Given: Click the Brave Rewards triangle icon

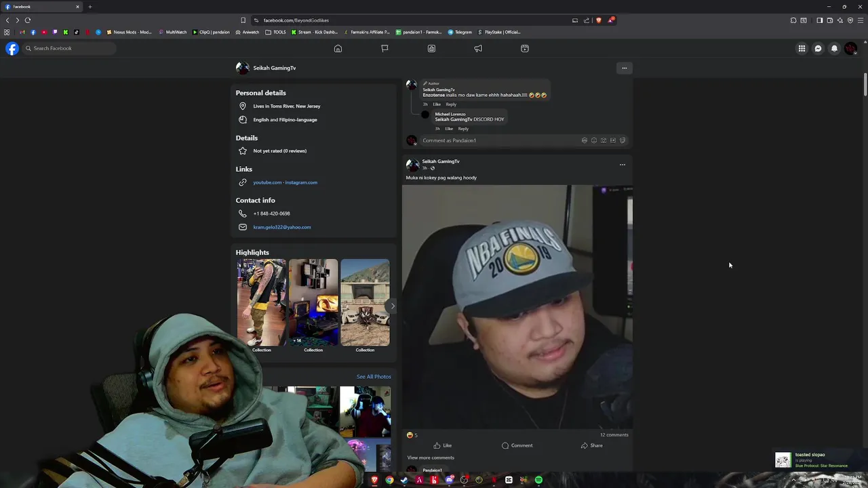Looking at the screenshot, I should pos(610,20).
